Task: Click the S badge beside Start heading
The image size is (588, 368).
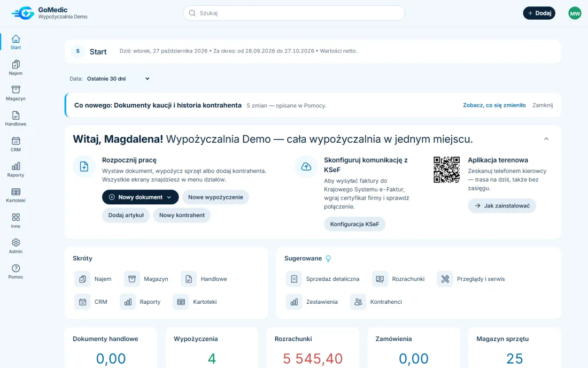Action: point(78,51)
